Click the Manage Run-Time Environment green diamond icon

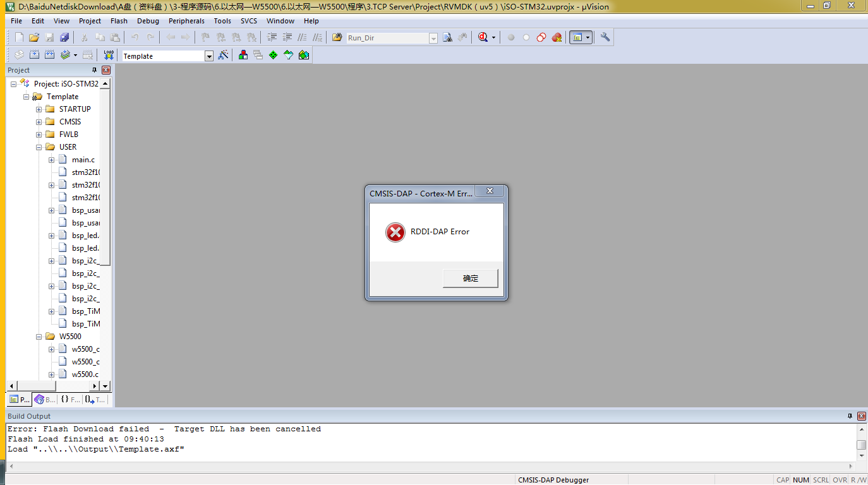[x=273, y=56]
